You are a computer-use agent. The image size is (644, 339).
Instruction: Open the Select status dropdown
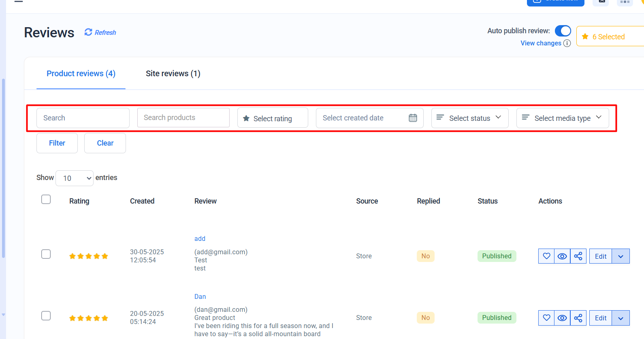[x=469, y=118]
